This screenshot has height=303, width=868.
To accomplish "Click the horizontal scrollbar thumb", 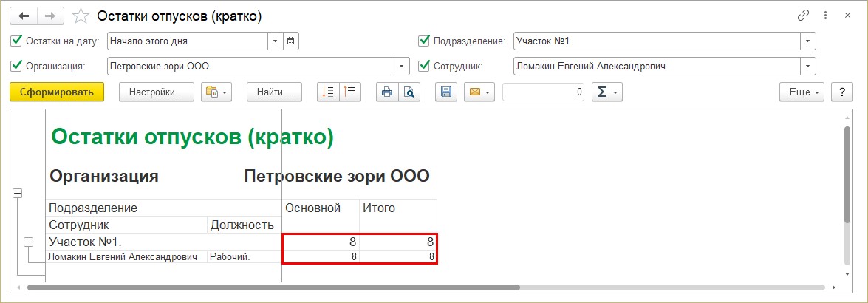I will click(273, 287).
